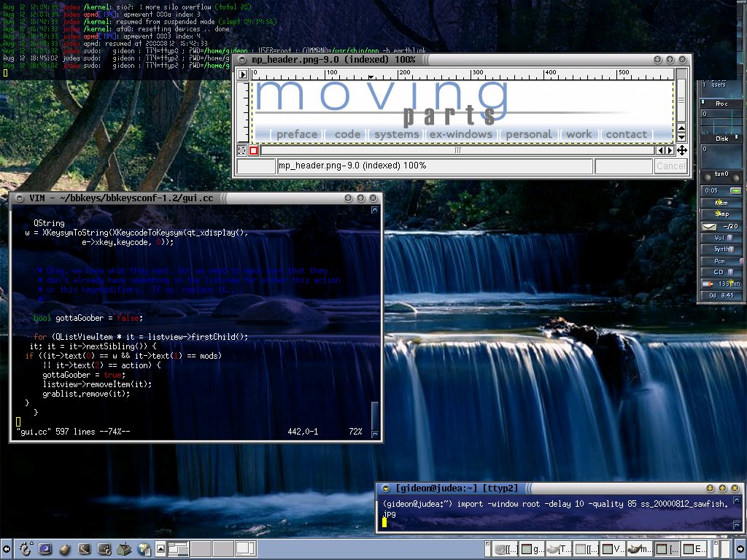This screenshot has height=560, width=747.
Task: Switch to the first desktop in pager
Action: point(178,549)
